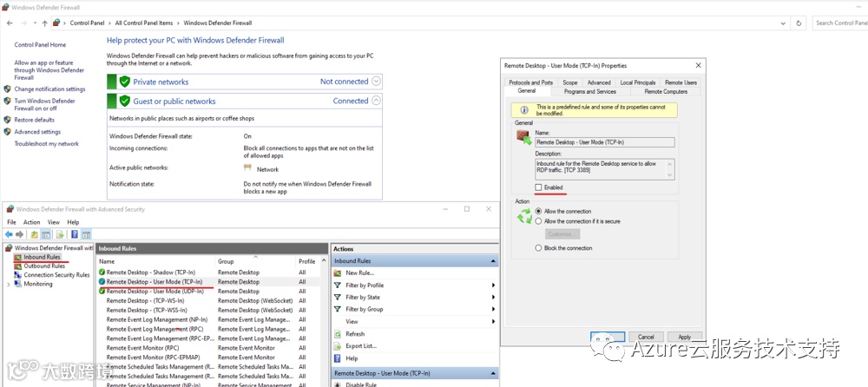Click the Up One Level toolbar icon
The width and height of the screenshot is (868, 387).
[x=35, y=234]
